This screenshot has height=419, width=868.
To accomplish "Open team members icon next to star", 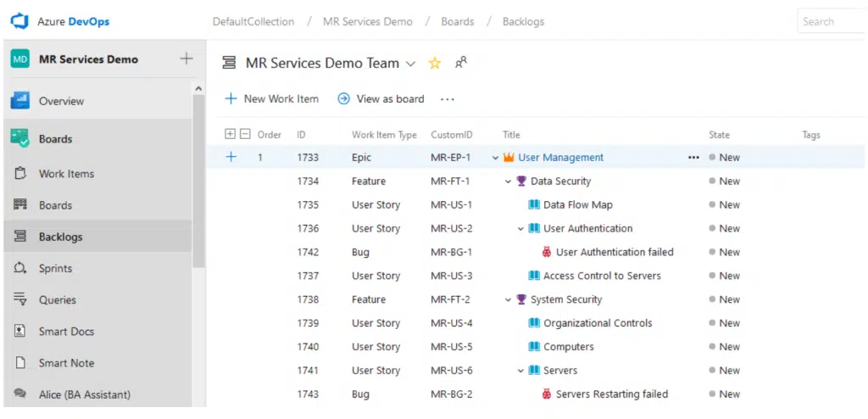I will coord(460,63).
